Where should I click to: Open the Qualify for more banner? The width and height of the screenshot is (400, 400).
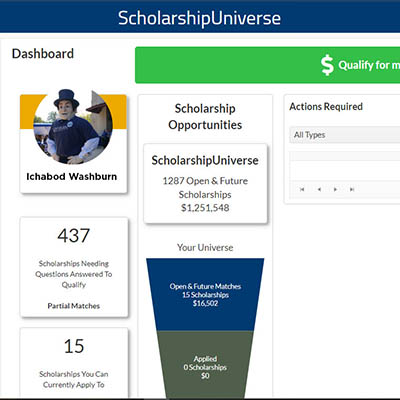click(267, 65)
